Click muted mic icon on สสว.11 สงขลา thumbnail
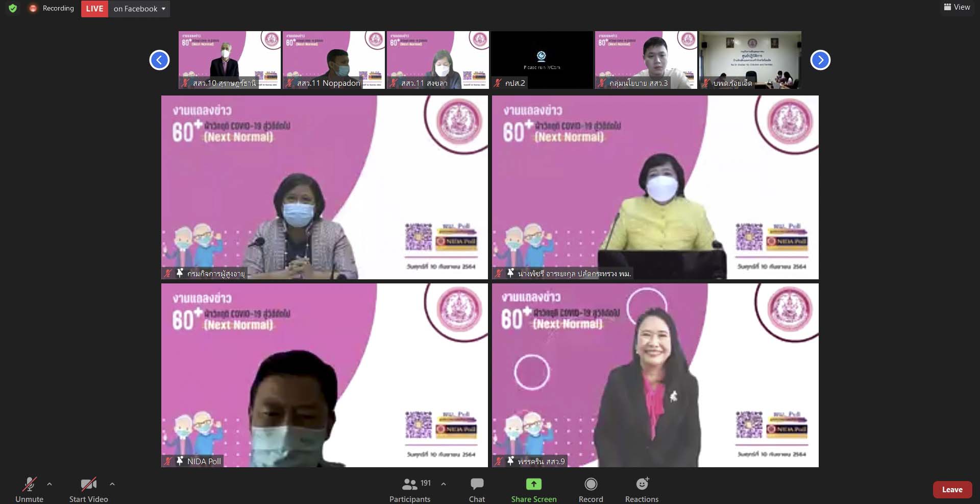 pyautogui.click(x=394, y=83)
